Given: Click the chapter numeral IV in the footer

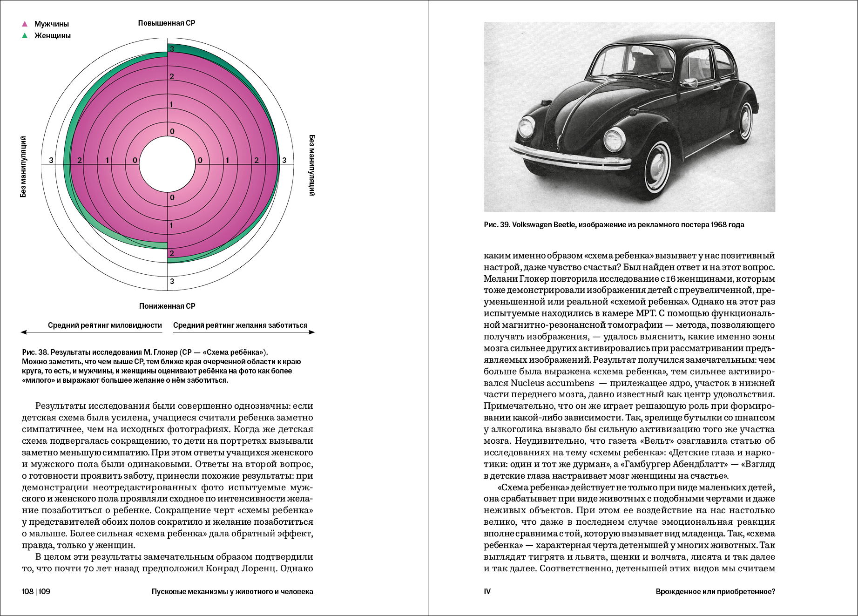Looking at the screenshot, I should point(487,591).
